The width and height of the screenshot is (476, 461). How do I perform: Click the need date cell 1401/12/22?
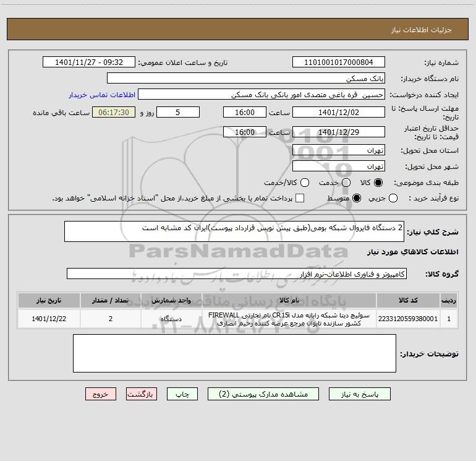(49, 319)
